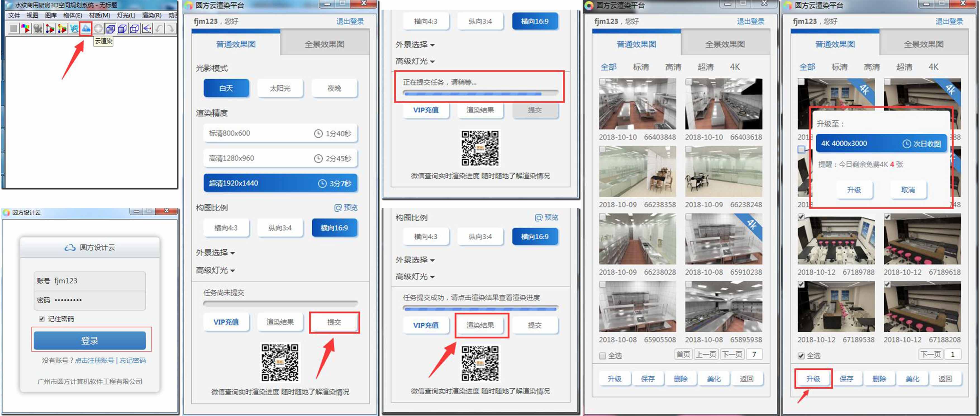This screenshot has height=416, width=980.
Task: Click the VR toolbar icon
Action: tap(74, 29)
